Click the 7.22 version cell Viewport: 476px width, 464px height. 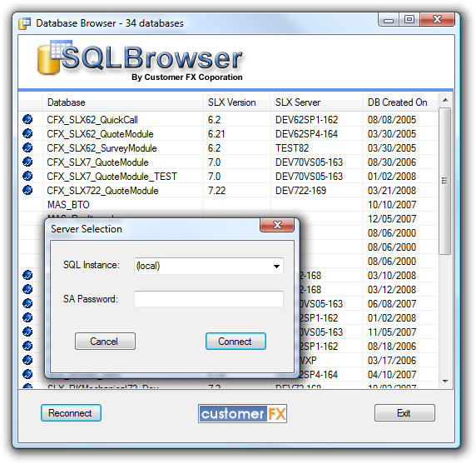[216, 191]
